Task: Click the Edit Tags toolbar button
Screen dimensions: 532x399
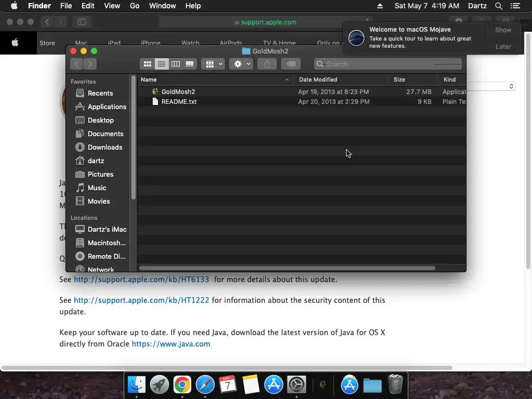Action: coord(291,64)
